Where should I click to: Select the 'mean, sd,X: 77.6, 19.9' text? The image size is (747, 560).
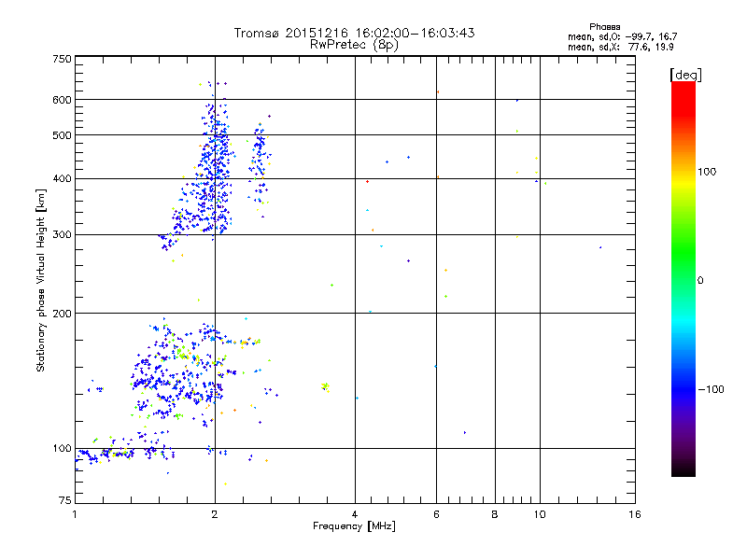click(x=620, y=47)
